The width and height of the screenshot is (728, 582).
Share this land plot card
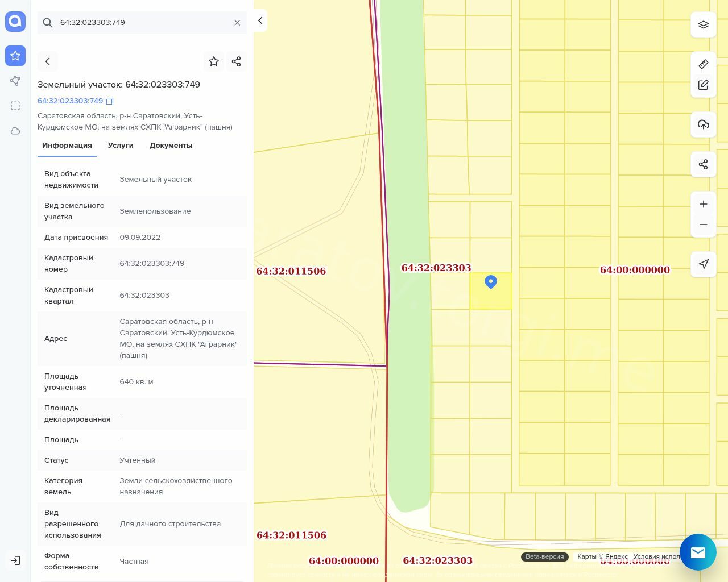coord(237,61)
